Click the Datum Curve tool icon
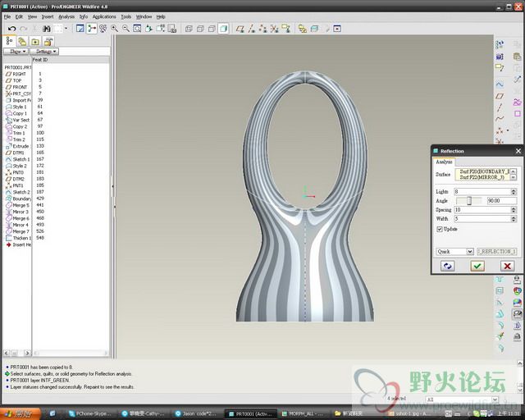 [500, 119]
